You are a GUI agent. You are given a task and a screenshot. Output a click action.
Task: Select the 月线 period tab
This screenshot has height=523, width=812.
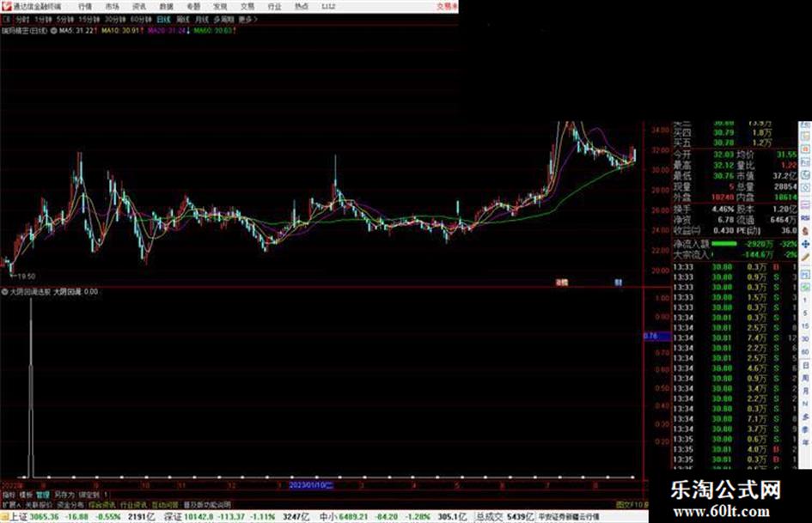[x=201, y=19]
